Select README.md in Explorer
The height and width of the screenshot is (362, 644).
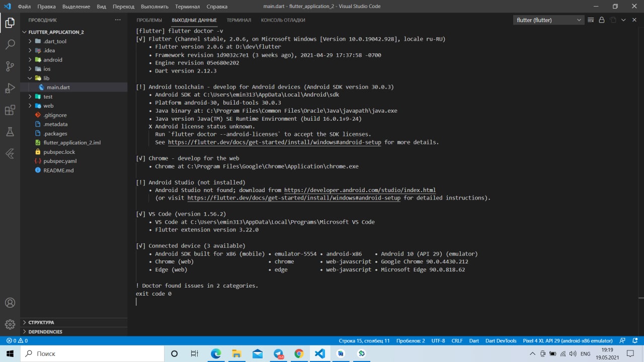click(x=74, y=170)
